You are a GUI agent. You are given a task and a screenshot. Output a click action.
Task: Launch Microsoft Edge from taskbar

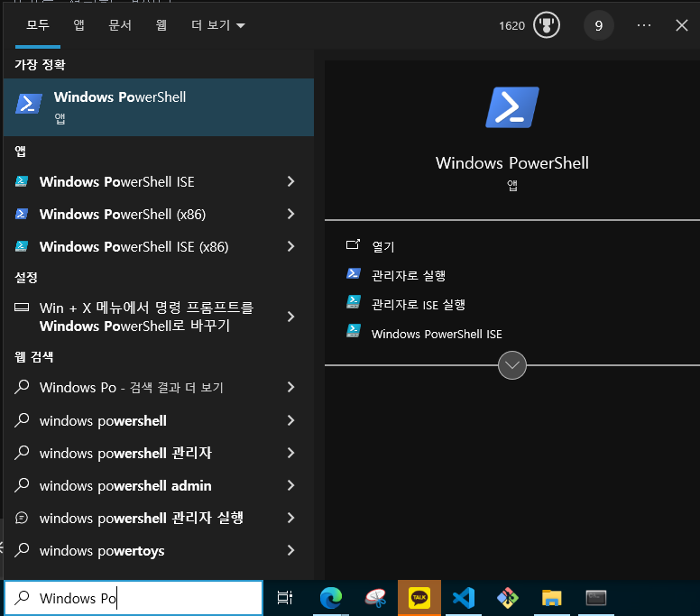click(331, 598)
